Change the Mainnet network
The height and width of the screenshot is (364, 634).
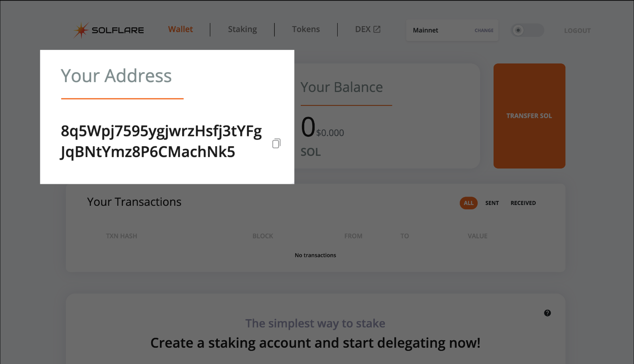[x=484, y=31]
